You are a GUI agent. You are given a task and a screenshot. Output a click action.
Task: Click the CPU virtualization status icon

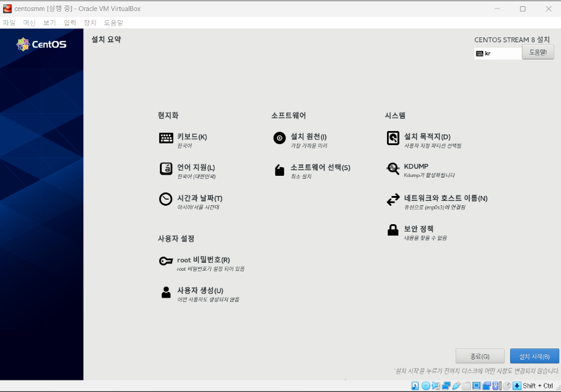point(496,386)
